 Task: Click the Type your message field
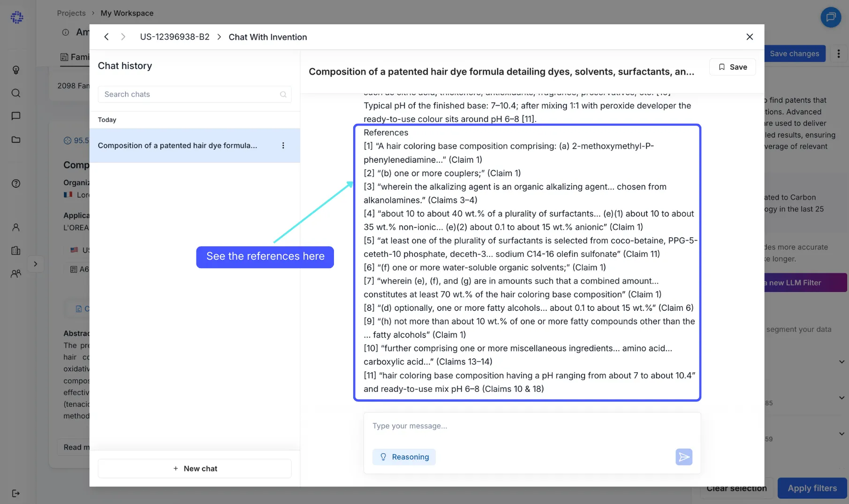point(532,426)
